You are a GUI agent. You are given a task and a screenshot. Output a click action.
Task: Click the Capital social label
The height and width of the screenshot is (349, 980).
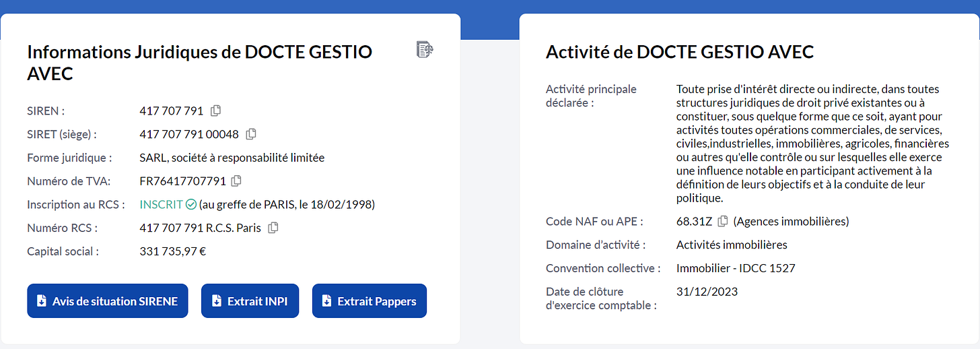click(x=63, y=251)
